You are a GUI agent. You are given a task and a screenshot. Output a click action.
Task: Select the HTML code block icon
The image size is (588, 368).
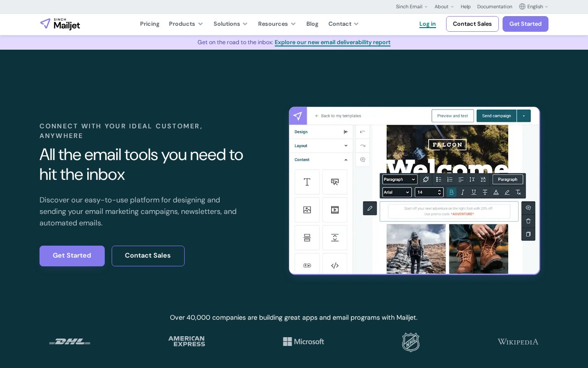[x=335, y=265]
